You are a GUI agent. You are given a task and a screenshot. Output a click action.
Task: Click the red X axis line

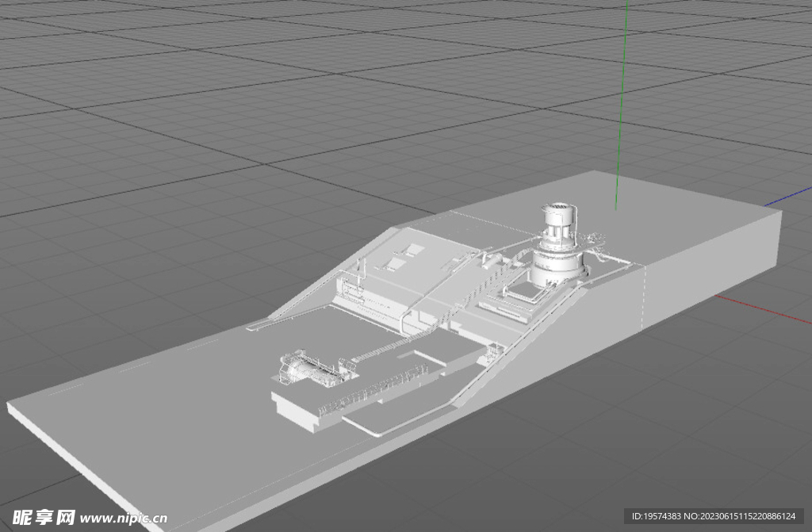click(763, 309)
